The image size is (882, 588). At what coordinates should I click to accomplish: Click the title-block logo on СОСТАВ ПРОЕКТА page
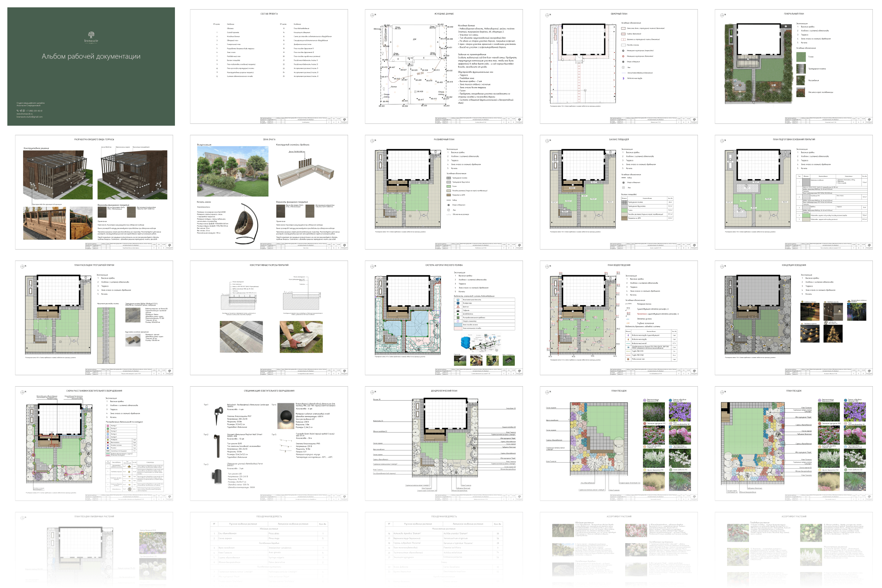[344, 120]
